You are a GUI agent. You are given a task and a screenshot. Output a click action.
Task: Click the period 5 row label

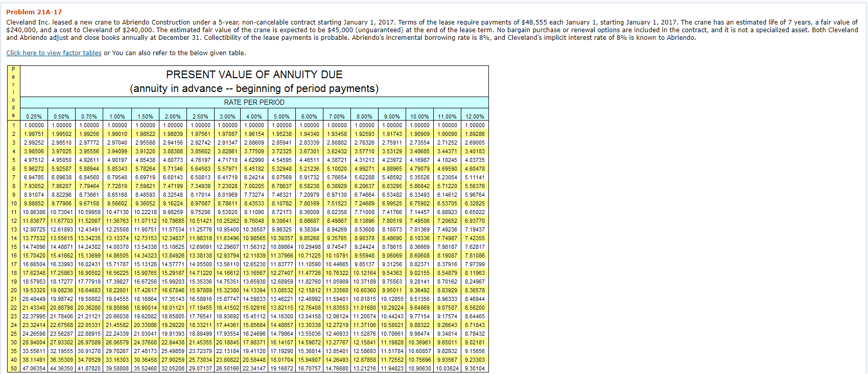click(x=14, y=160)
